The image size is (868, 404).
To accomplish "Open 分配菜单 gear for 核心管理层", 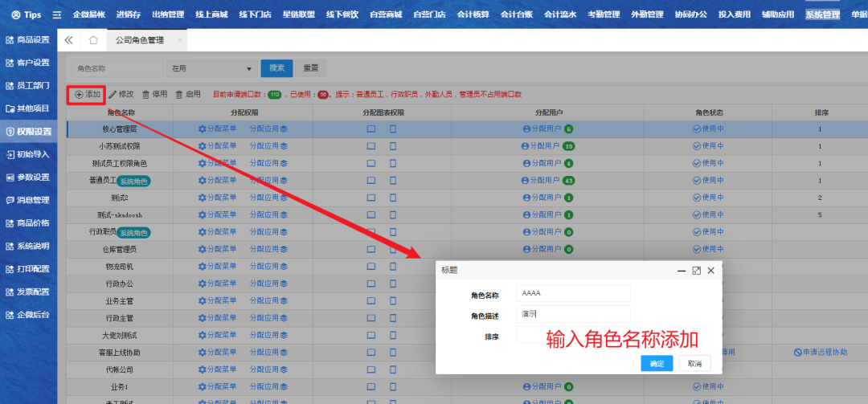I will (x=203, y=129).
